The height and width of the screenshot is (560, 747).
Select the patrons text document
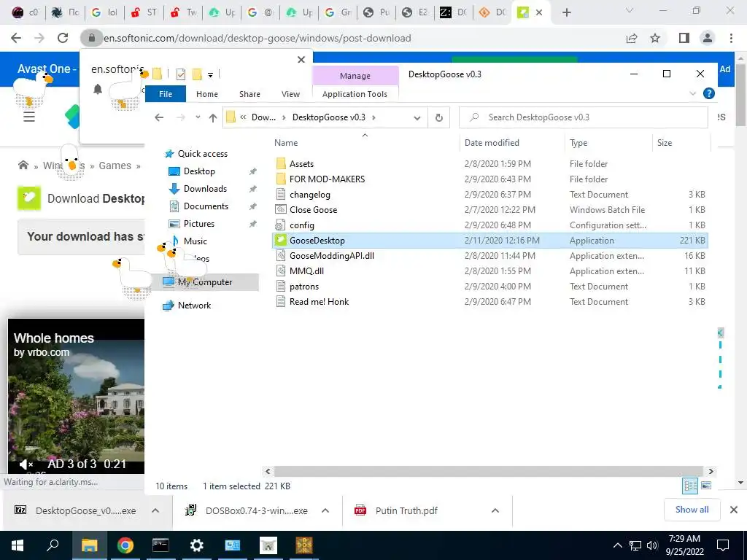coord(304,286)
